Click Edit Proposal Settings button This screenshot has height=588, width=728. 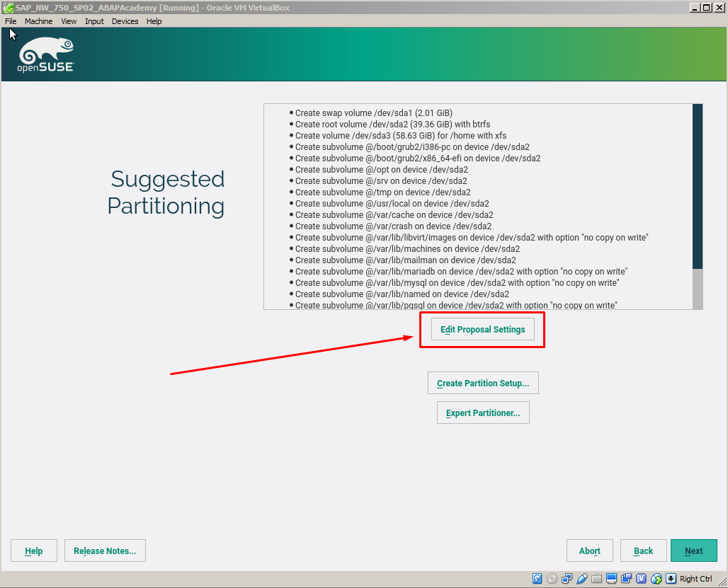tap(483, 329)
